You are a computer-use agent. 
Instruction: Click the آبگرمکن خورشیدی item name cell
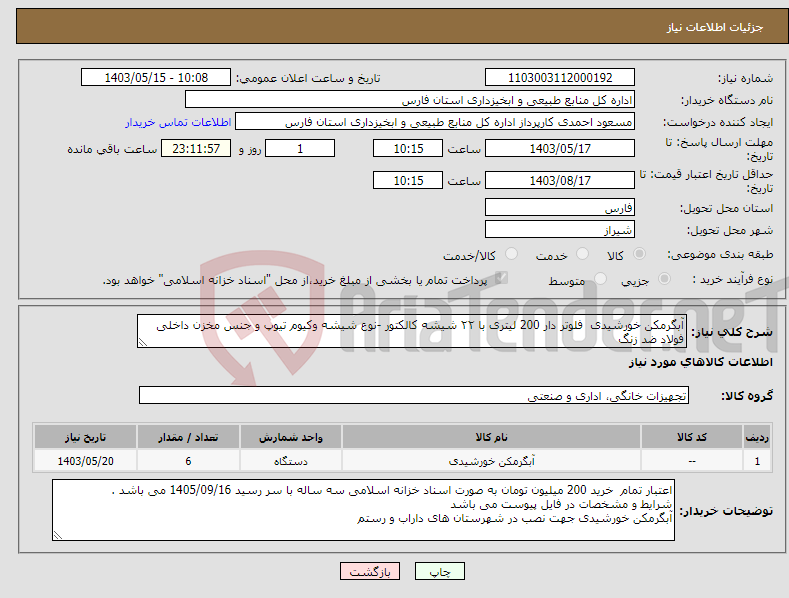click(491, 461)
